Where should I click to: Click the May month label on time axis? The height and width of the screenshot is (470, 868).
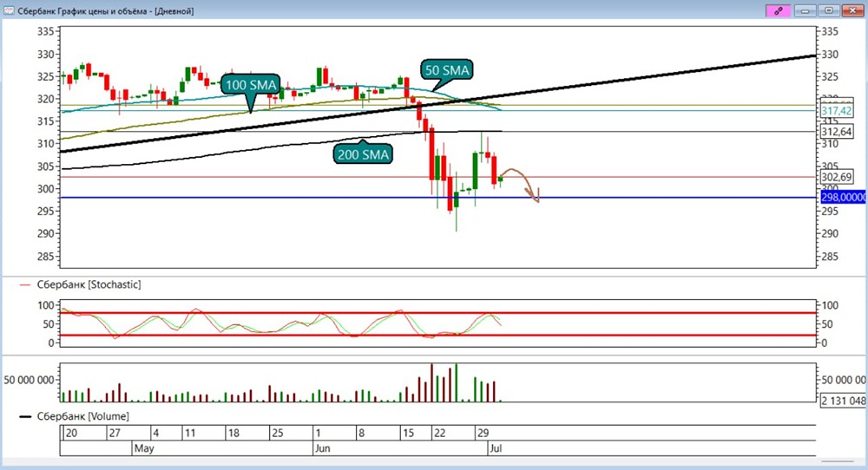(x=144, y=447)
